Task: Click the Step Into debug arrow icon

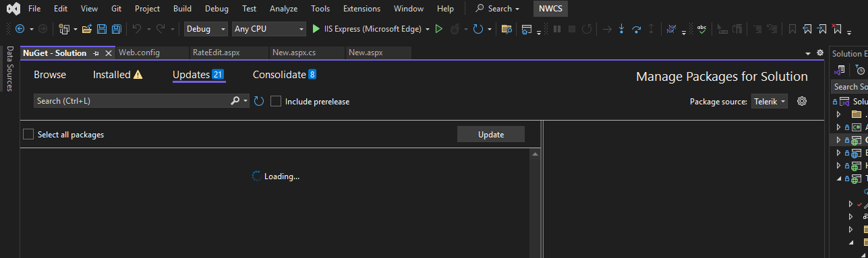Action: tap(621, 29)
